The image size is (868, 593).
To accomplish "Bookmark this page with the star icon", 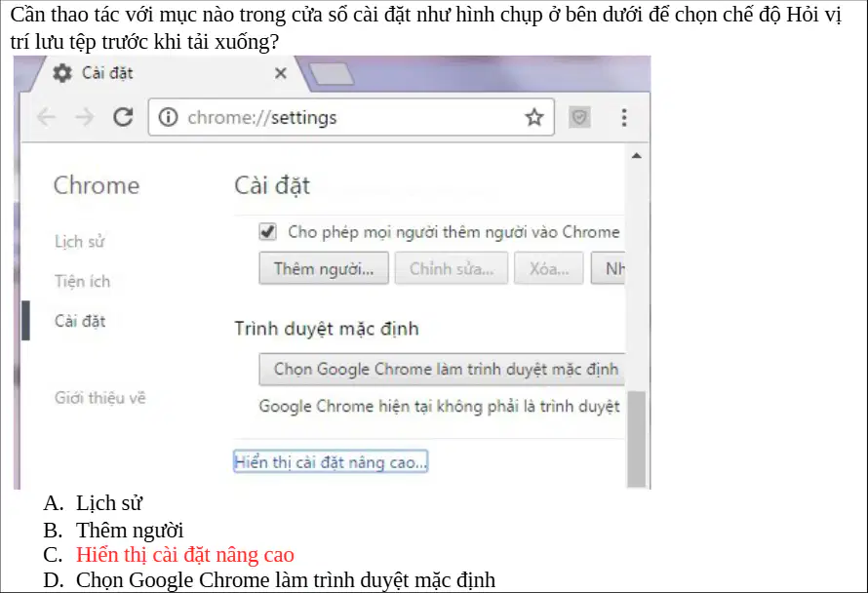I will click(534, 117).
